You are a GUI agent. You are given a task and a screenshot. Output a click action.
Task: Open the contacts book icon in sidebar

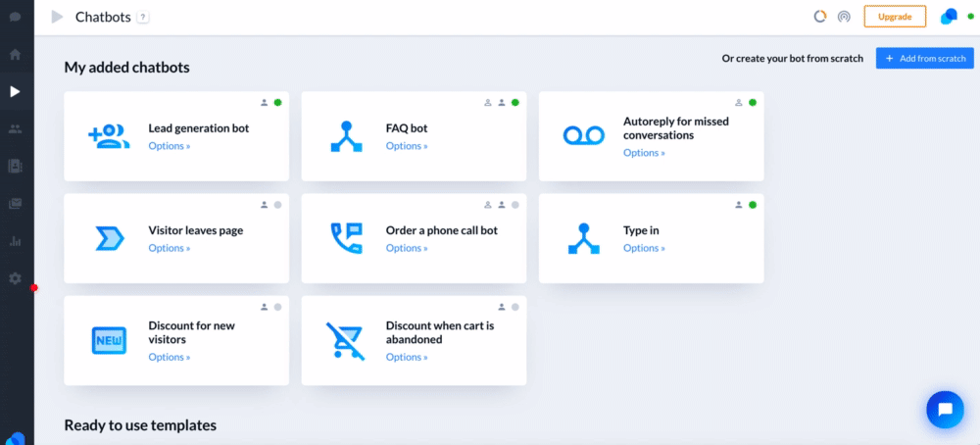pyautogui.click(x=15, y=167)
